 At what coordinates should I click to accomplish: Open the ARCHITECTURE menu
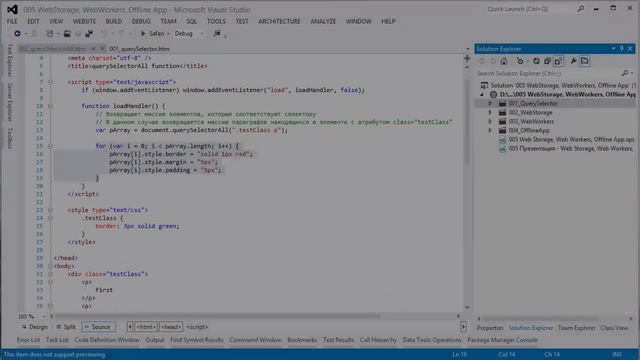[x=279, y=21]
